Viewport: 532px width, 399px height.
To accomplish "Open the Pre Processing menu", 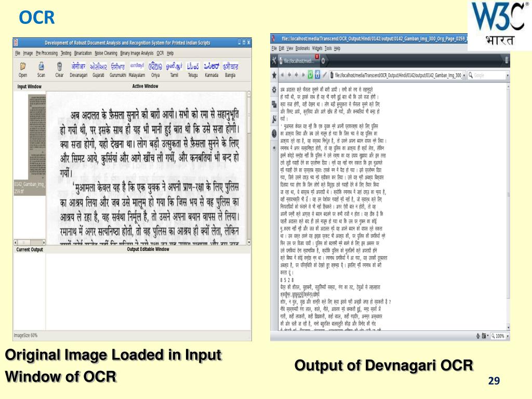I will (46, 54).
